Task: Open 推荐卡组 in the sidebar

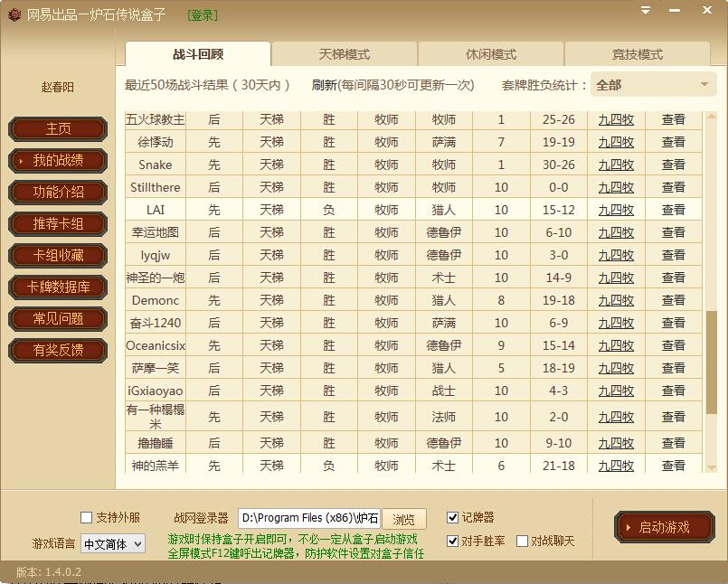Action: 58,224
